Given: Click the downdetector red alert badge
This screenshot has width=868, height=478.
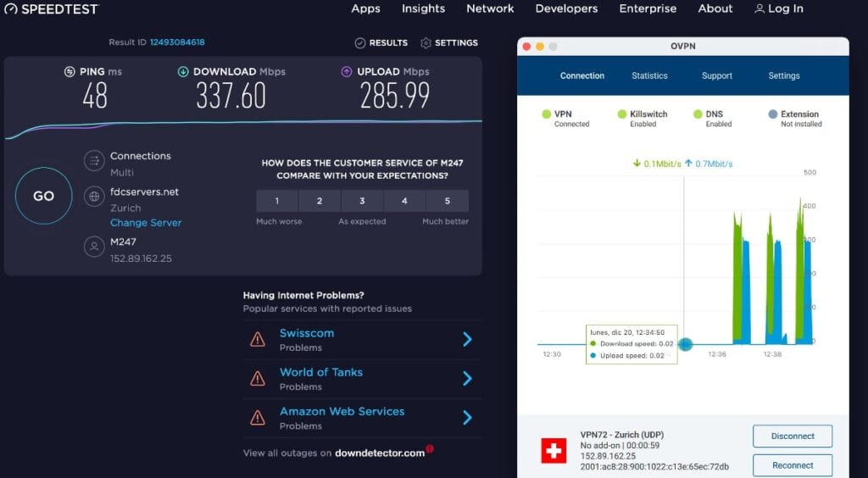Looking at the screenshot, I should (430, 448).
